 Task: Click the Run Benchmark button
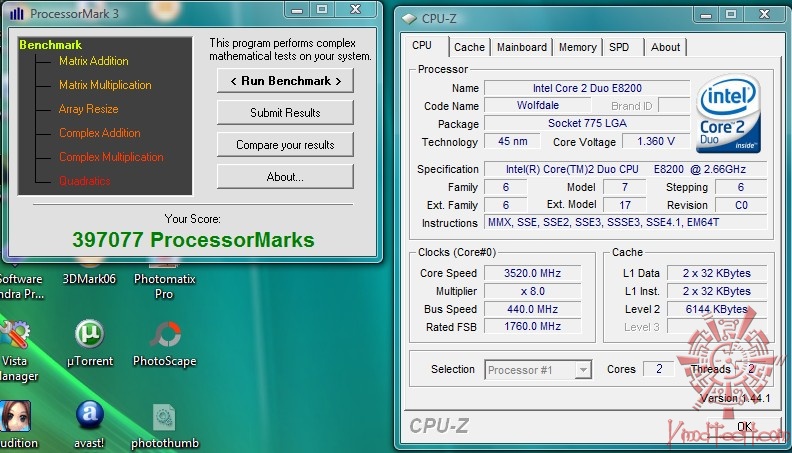pyautogui.click(x=285, y=81)
